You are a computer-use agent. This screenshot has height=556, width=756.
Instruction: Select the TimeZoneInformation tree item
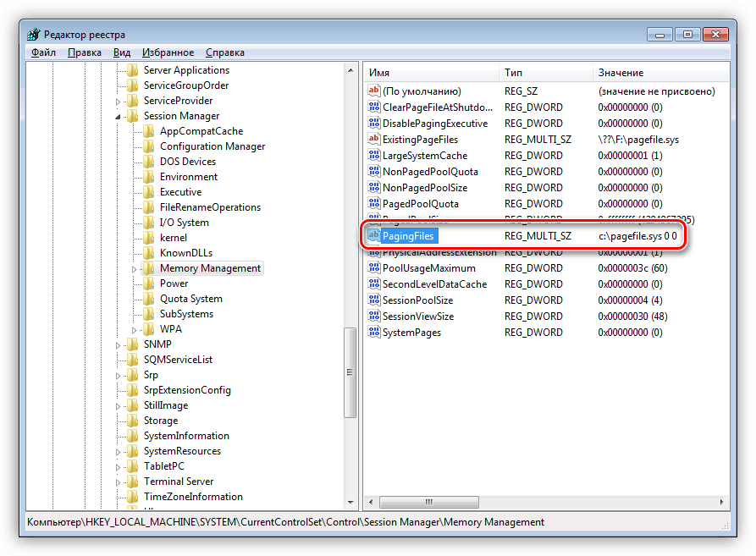(x=193, y=497)
